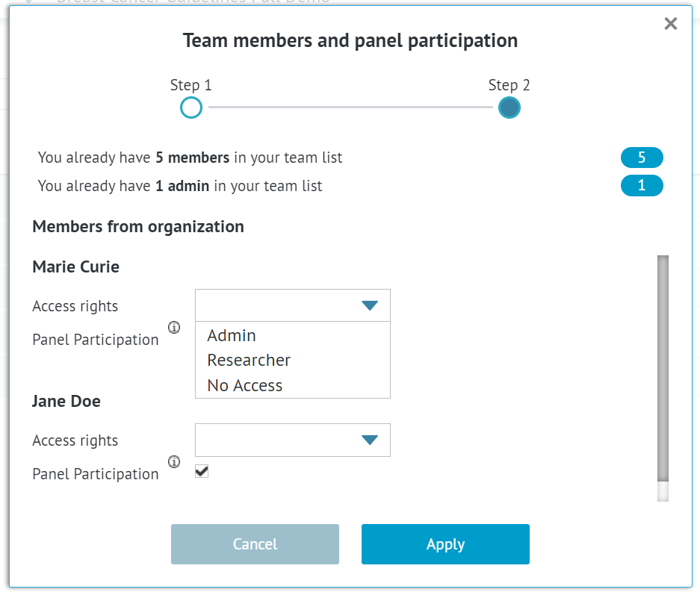The height and width of the screenshot is (595, 700).
Task: Click the Members from organization heading
Action: (137, 226)
